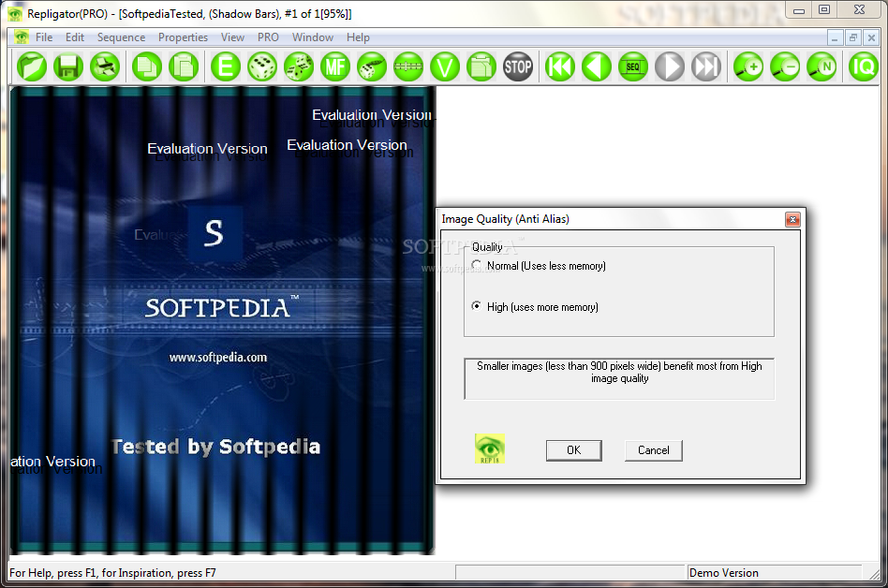This screenshot has width=888, height=588.
Task: Click the Demo Version status bar panel
Action: point(774,573)
